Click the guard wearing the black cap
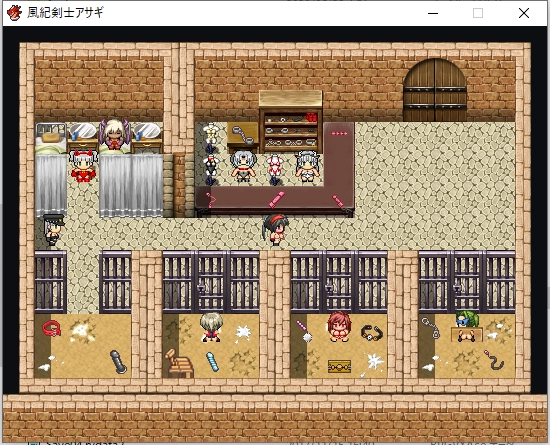Viewport: 550px width, 445px height. (54, 229)
